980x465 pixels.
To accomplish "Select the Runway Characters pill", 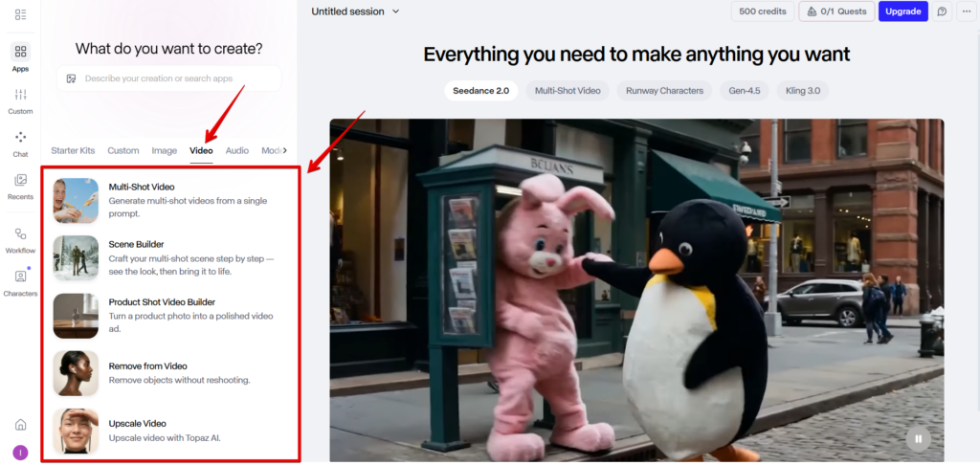I will (664, 91).
